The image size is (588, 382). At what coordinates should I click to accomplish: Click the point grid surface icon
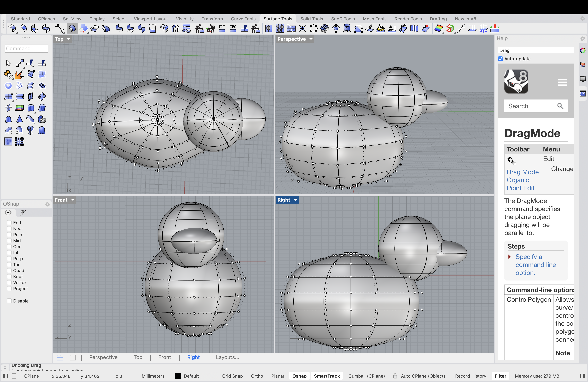[x=19, y=142]
